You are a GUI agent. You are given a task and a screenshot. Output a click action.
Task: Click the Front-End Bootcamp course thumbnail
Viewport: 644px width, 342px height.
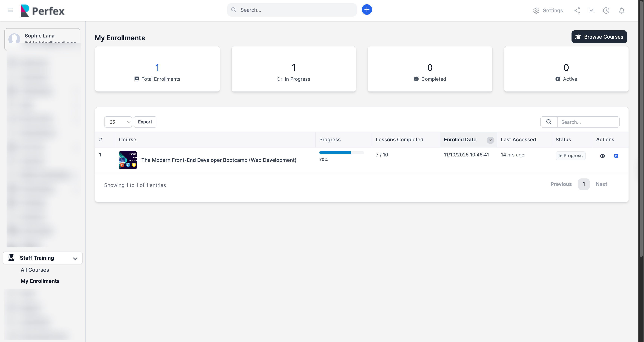(128, 160)
